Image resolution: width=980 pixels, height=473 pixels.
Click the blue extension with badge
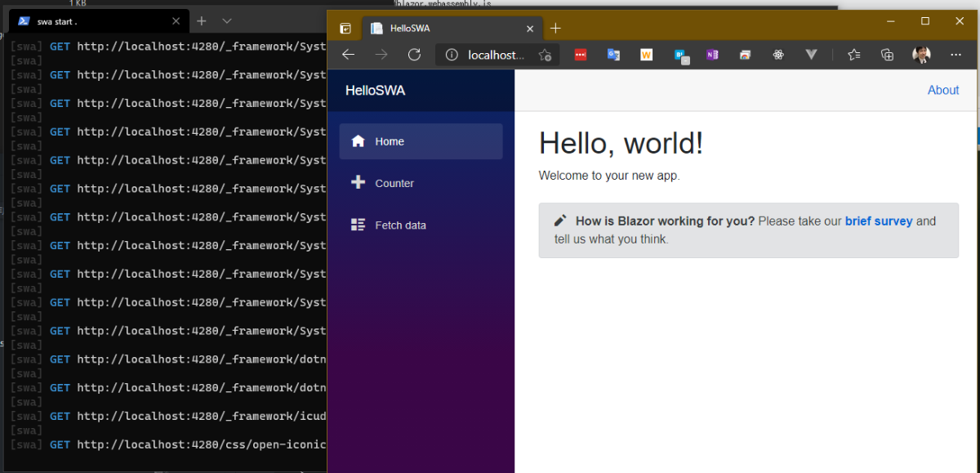680,56
